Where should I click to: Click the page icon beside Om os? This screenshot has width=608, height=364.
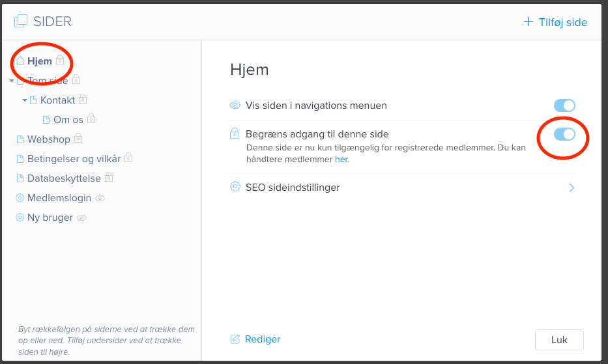point(46,120)
